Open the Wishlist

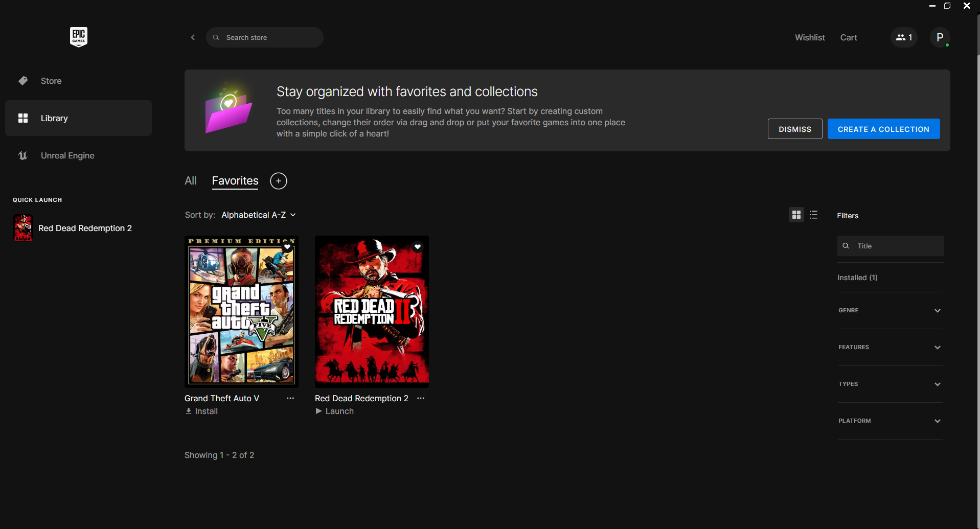pyautogui.click(x=810, y=37)
